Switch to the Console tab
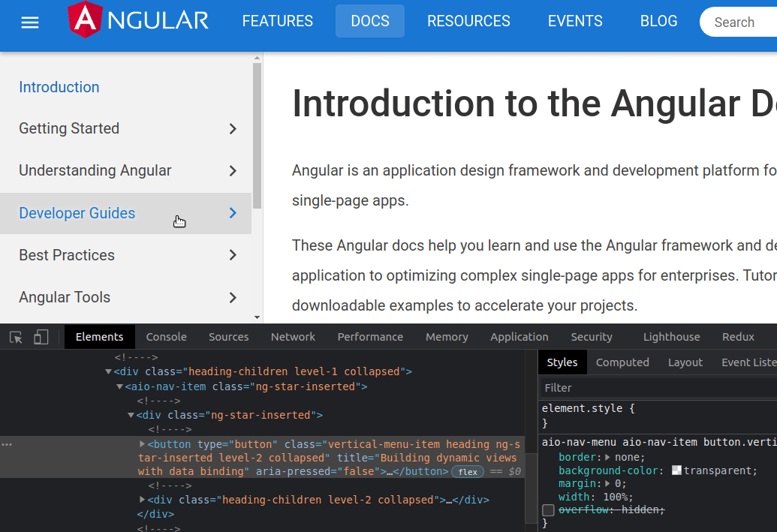The image size is (777, 532). (167, 337)
